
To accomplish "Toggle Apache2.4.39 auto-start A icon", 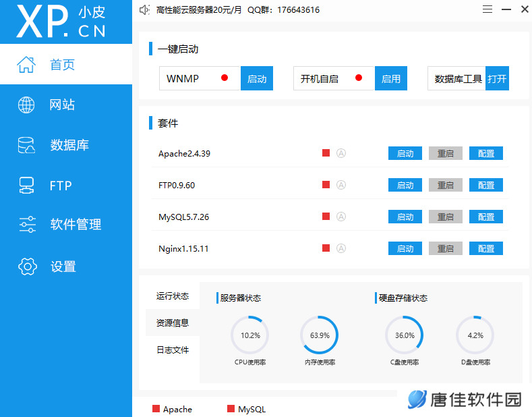I will click(341, 153).
